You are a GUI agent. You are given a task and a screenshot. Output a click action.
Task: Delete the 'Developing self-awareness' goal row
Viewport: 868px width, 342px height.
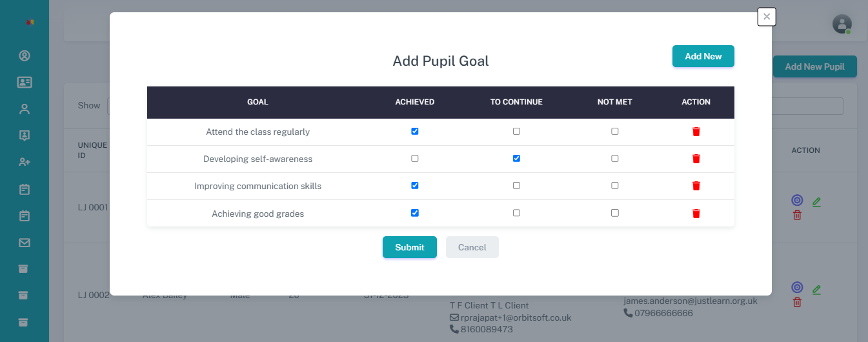[696, 159]
